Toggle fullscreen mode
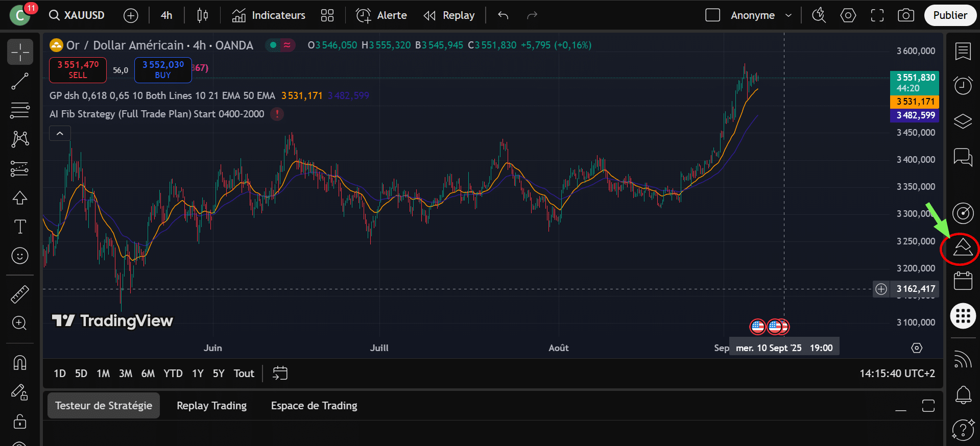The height and width of the screenshot is (446, 980). [x=877, y=15]
